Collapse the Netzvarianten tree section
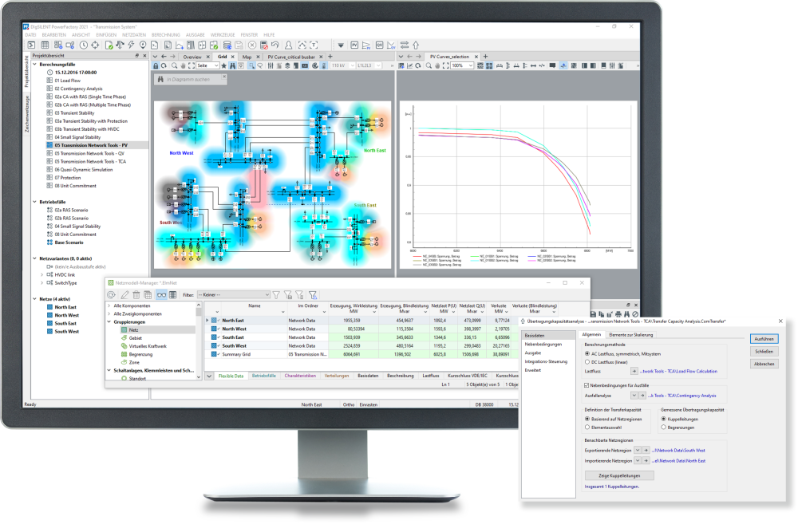The width and height of the screenshot is (798, 532). click(x=34, y=258)
